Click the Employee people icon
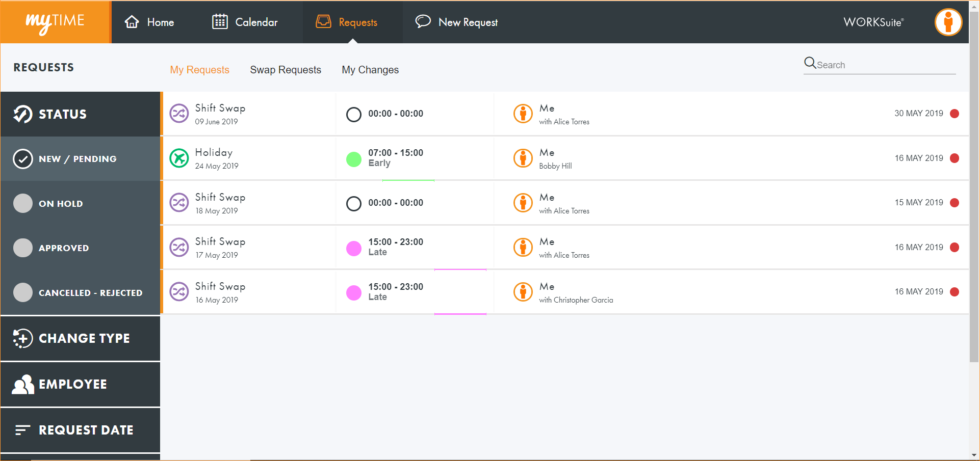Screen dimensions: 980x461 (23, 384)
